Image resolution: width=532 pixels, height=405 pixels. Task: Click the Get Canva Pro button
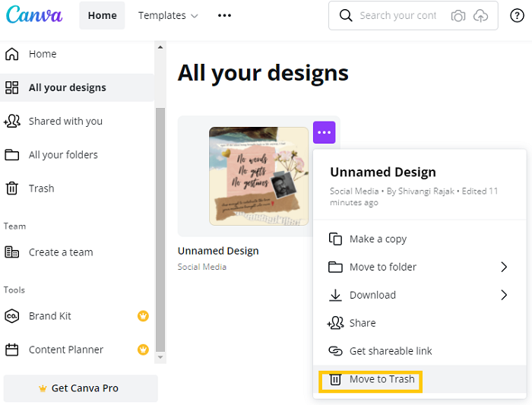(x=81, y=388)
